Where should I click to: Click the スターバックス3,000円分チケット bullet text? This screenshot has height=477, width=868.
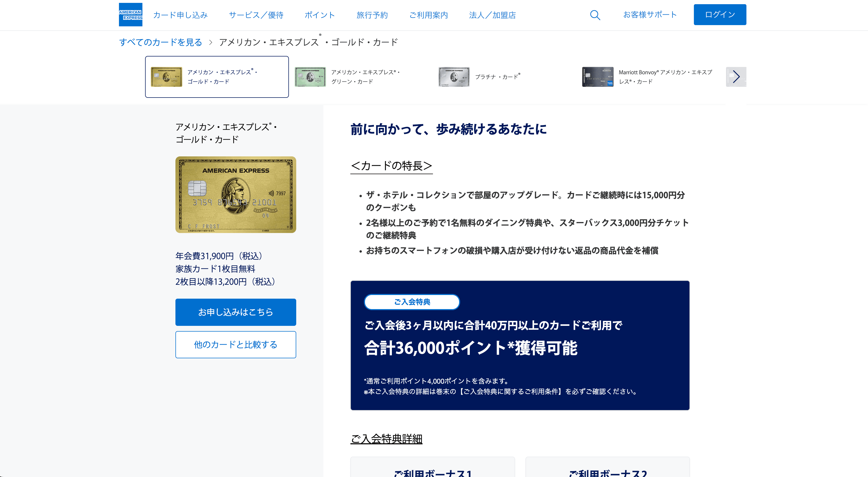(527, 229)
